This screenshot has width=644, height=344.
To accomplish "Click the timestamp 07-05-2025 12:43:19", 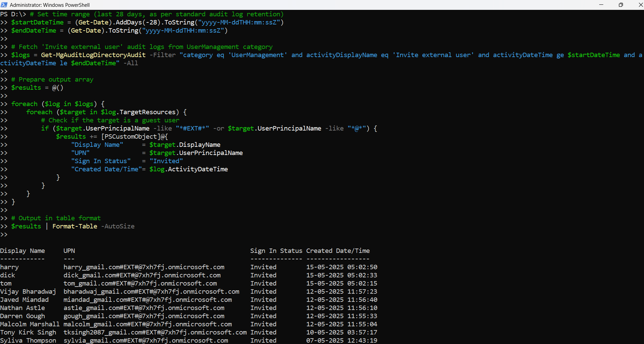I will pos(342,340).
